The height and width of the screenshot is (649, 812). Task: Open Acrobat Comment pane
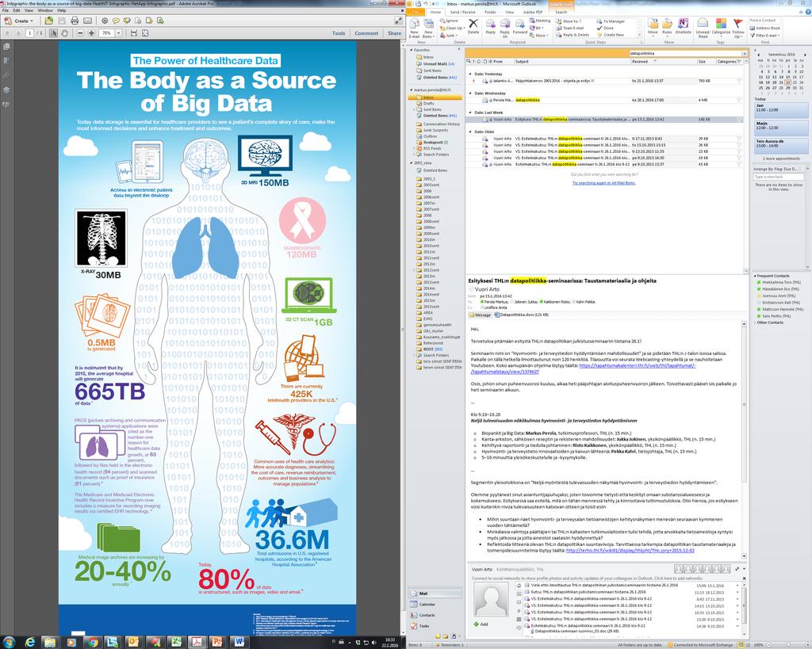tap(366, 33)
